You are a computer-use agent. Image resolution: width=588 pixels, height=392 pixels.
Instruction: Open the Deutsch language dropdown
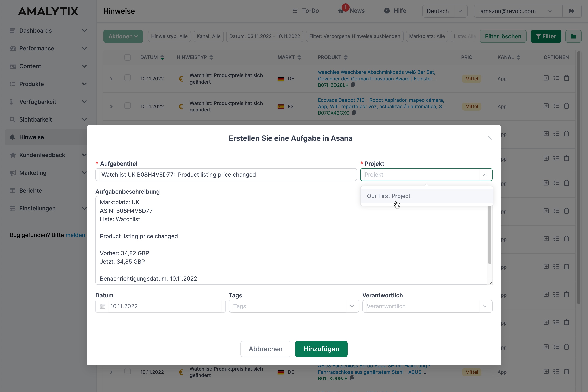[445, 11]
